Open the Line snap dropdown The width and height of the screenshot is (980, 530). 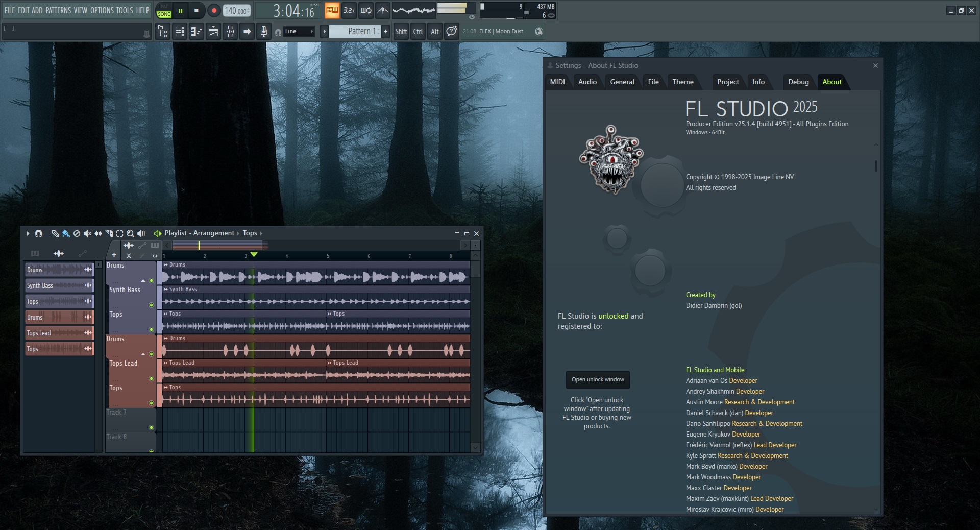tap(299, 32)
